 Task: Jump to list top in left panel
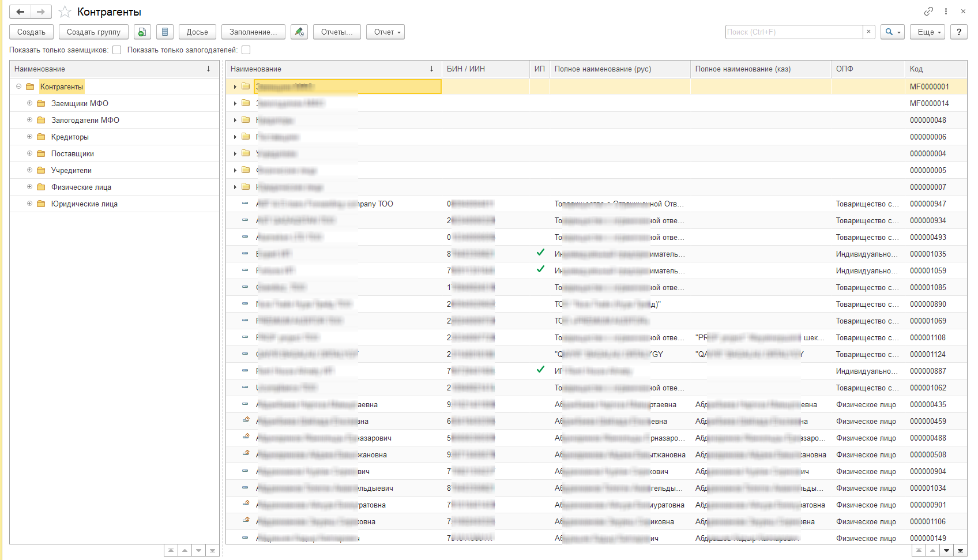click(171, 551)
